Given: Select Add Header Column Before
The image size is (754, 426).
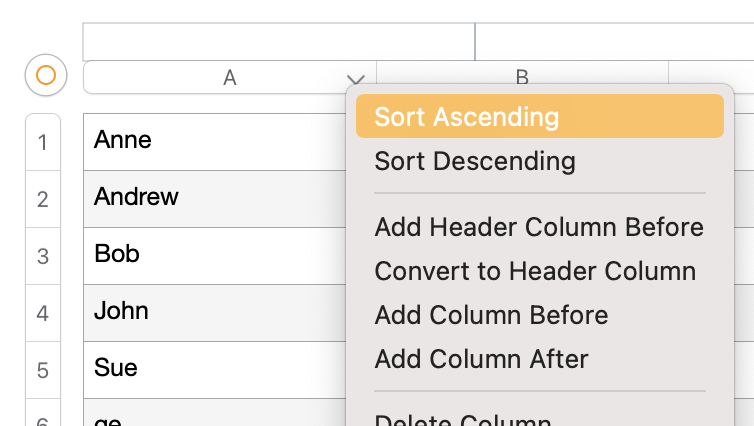Looking at the screenshot, I should pos(539,227).
